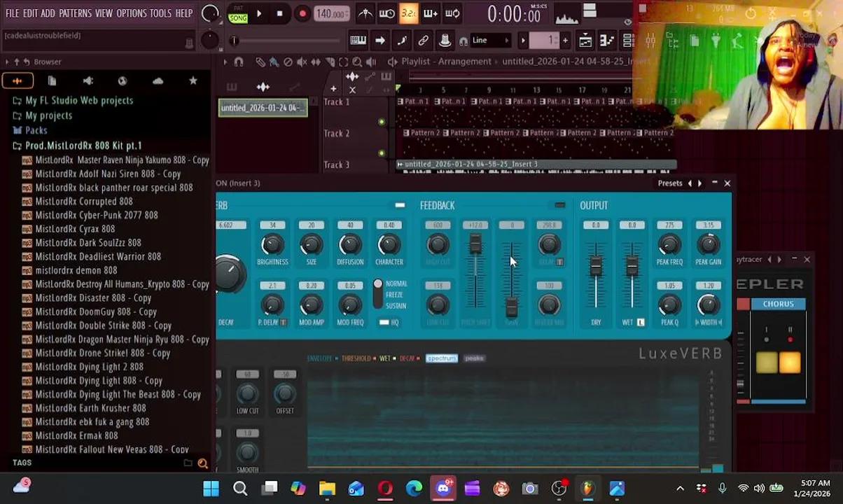This screenshot has height=504, width=843.
Task: Open the piano roll view icon
Action: point(358,41)
